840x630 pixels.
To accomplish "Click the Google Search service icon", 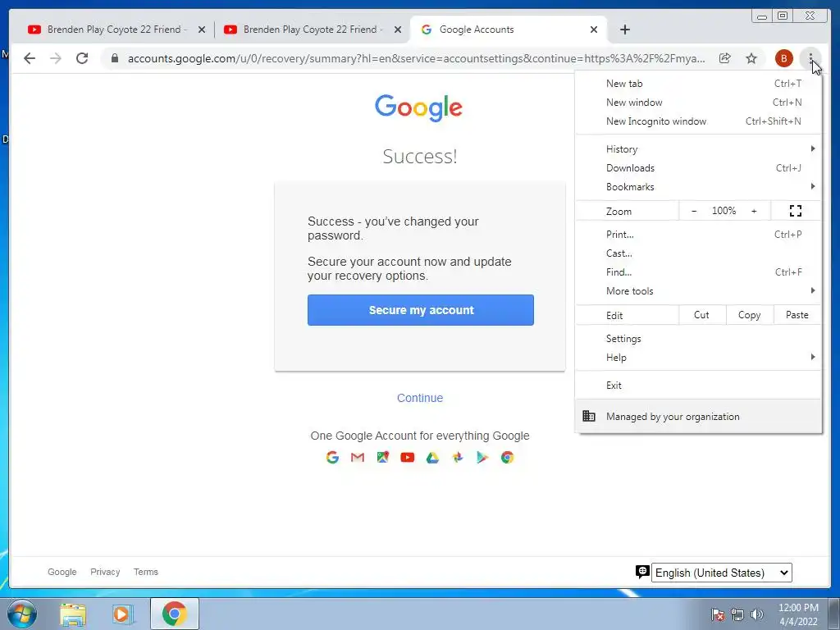I will pos(332,457).
